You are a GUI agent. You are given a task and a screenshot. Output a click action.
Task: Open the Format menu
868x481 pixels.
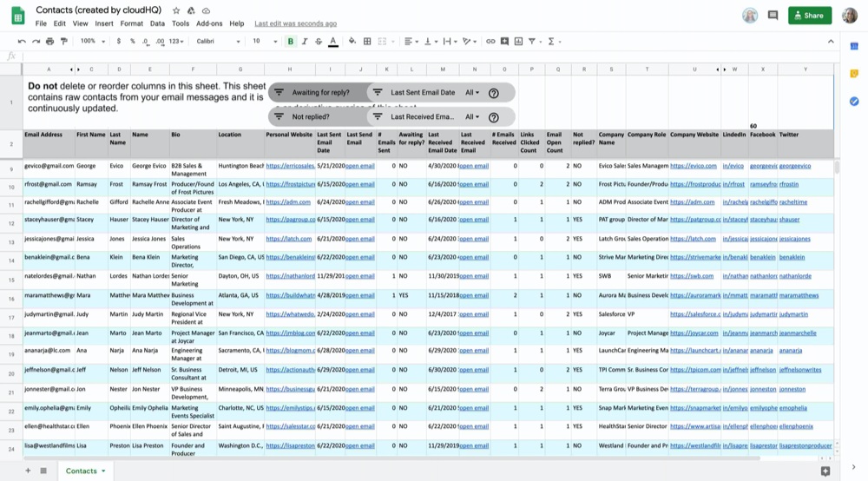point(131,23)
